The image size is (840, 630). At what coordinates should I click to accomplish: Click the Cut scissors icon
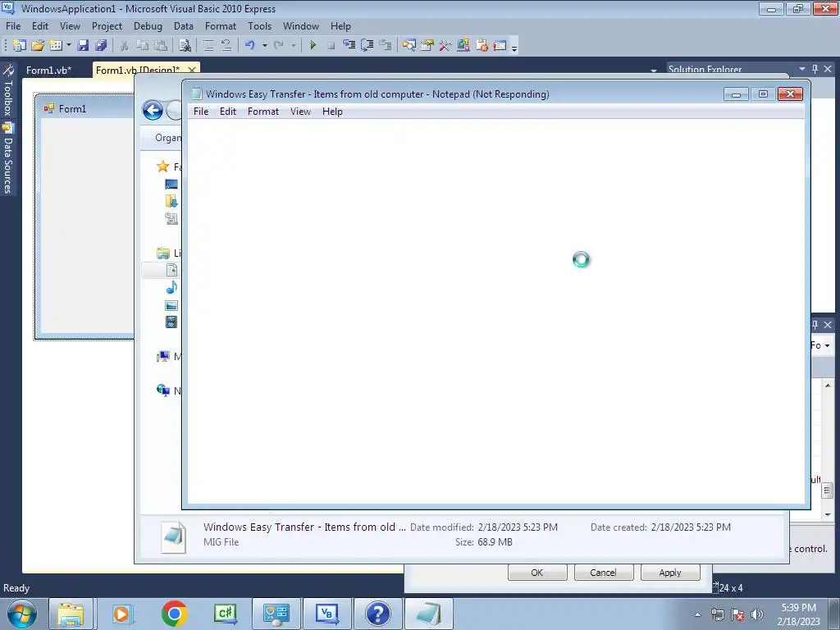click(x=124, y=46)
